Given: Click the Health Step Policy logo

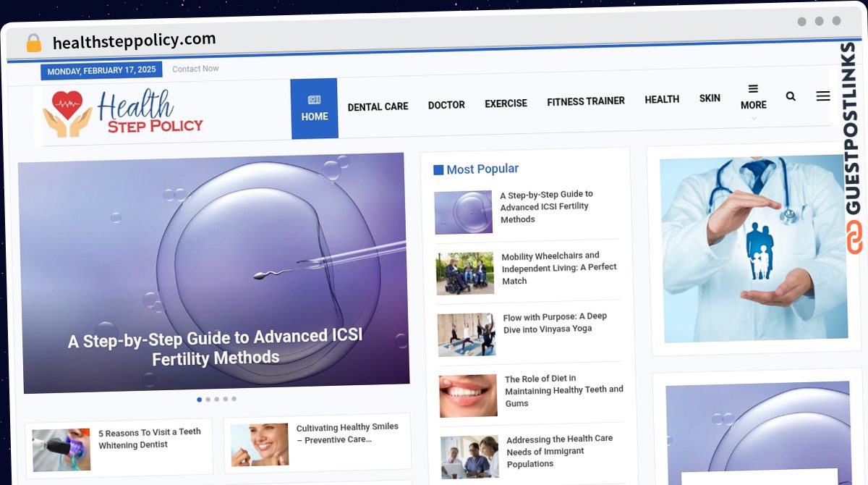Looking at the screenshot, I should pyautogui.click(x=123, y=113).
